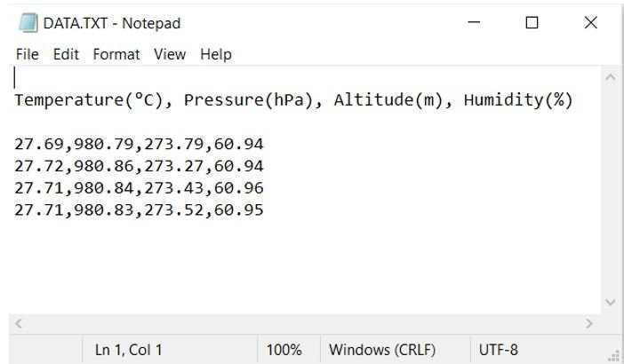Screen dimensions: 624x364
Task: Click at end of row 27.71,980.83,273.52,60.95
Action: (x=264, y=210)
